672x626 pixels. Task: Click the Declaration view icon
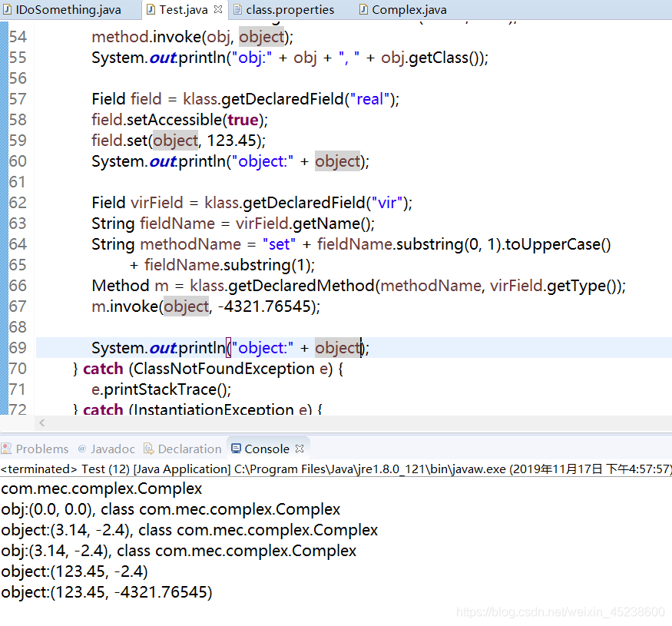(x=149, y=449)
